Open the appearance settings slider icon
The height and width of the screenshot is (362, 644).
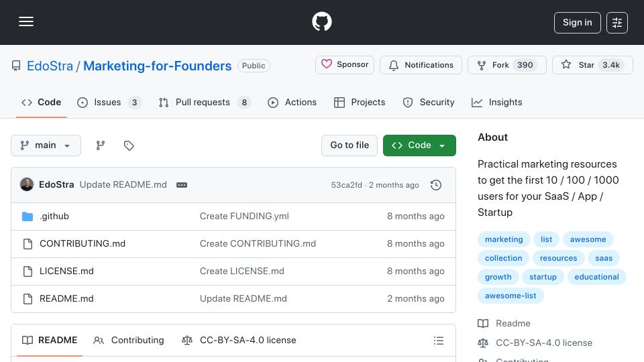(617, 23)
